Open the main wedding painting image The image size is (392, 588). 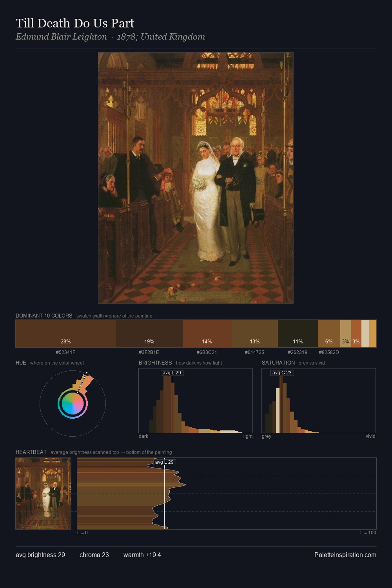(196, 178)
